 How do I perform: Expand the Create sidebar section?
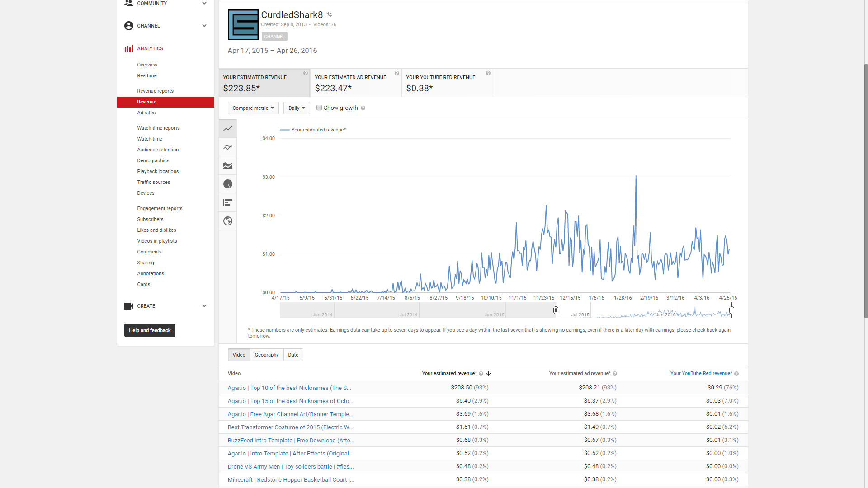pos(204,306)
